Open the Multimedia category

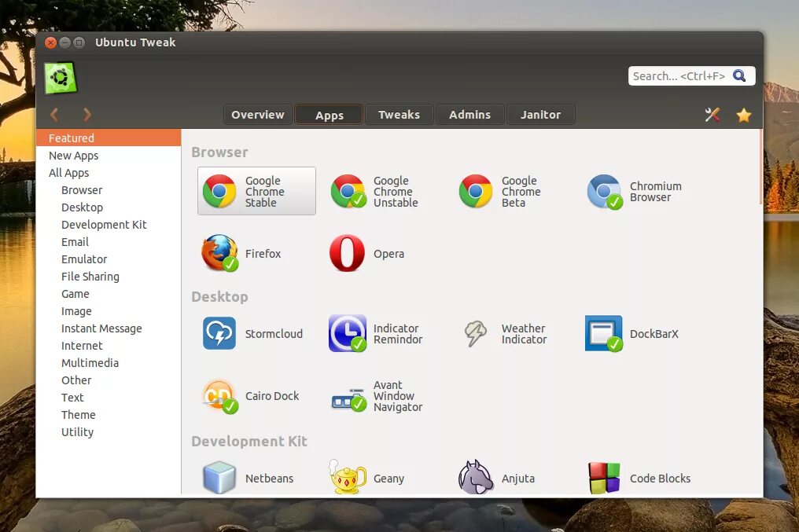point(109,363)
